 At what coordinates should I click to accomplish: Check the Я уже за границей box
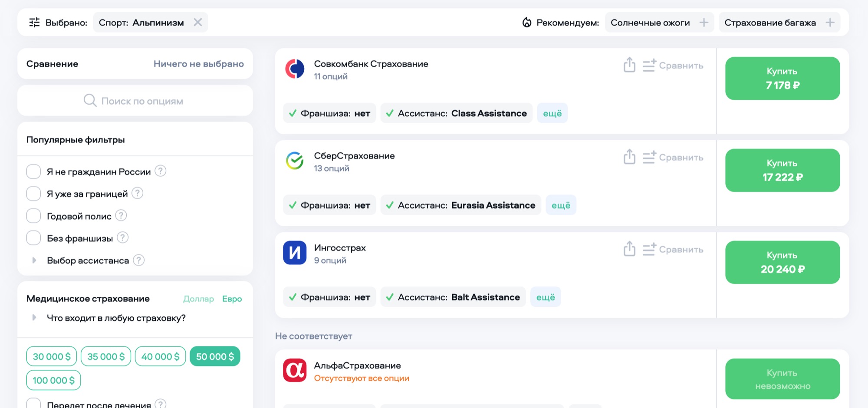coord(33,194)
